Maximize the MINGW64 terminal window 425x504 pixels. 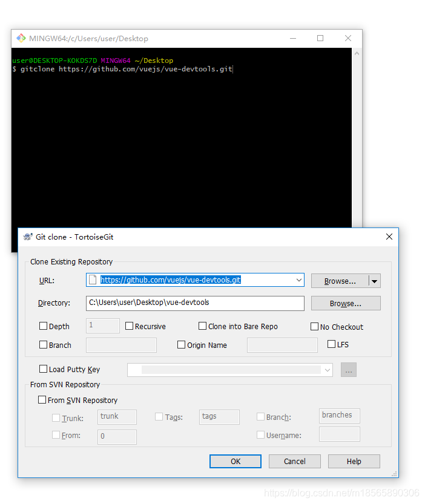point(320,38)
